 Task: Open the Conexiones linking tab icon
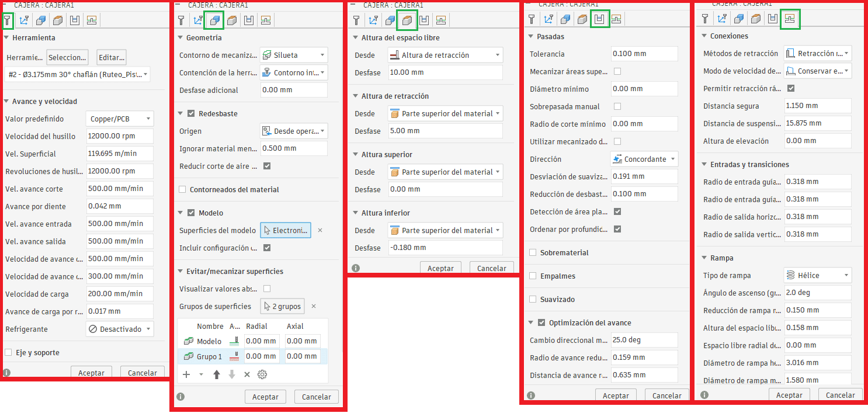click(x=790, y=19)
